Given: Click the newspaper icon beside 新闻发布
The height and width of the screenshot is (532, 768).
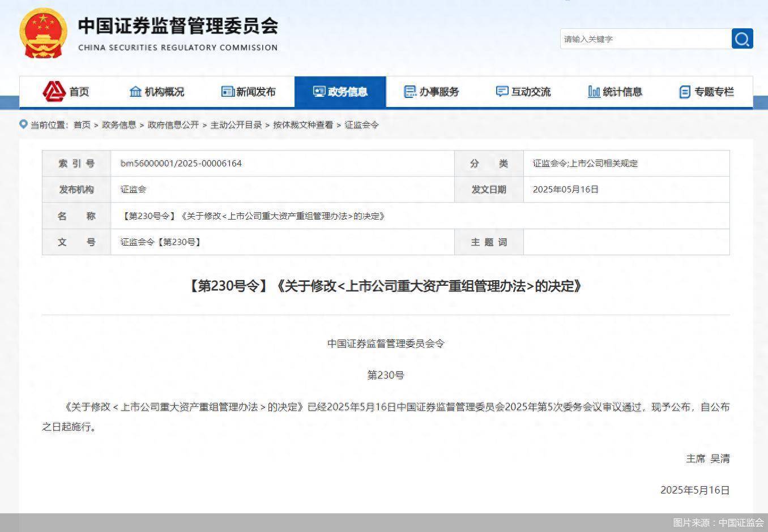Looking at the screenshot, I should tap(228, 92).
